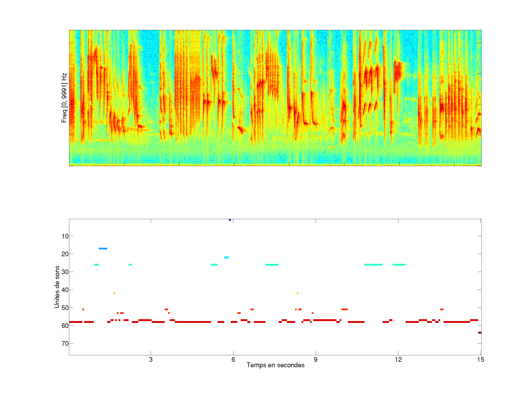Click the yellow marker left of 3 seconds
This screenshot has width=532, height=399.
coord(114,293)
